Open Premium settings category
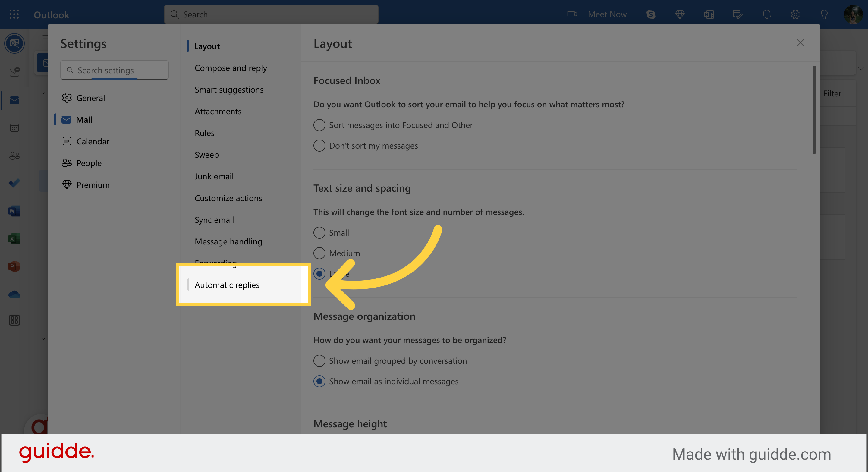The image size is (868, 472). (x=115, y=185)
